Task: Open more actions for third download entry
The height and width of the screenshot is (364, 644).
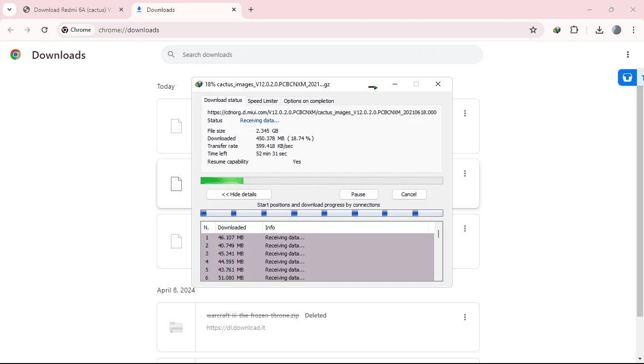Action: coord(465,228)
